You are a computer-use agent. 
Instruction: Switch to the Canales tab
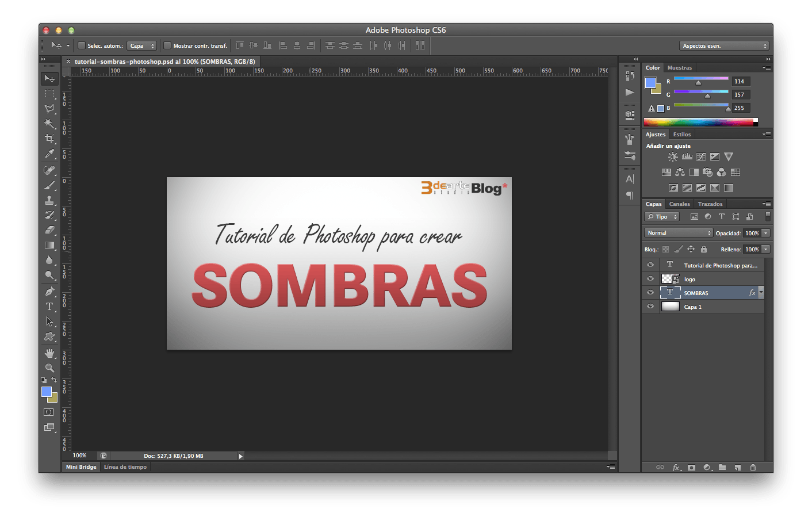[x=679, y=204]
